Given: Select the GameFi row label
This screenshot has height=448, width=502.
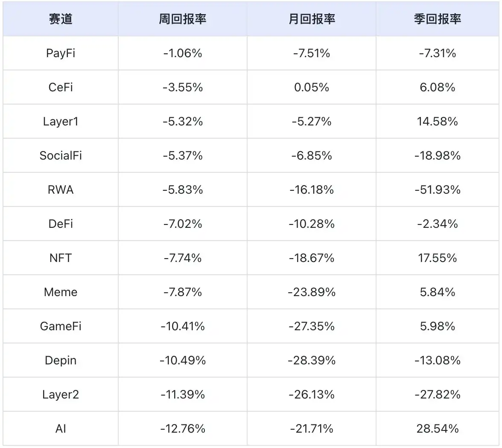Looking at the screenshot, I should point(61,326).
